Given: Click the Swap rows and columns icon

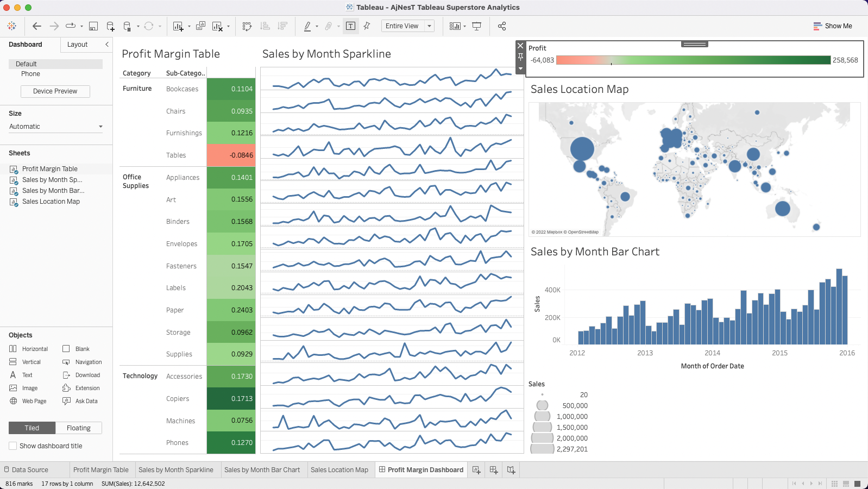Looking at the screenshot, I should click(247, 26).
